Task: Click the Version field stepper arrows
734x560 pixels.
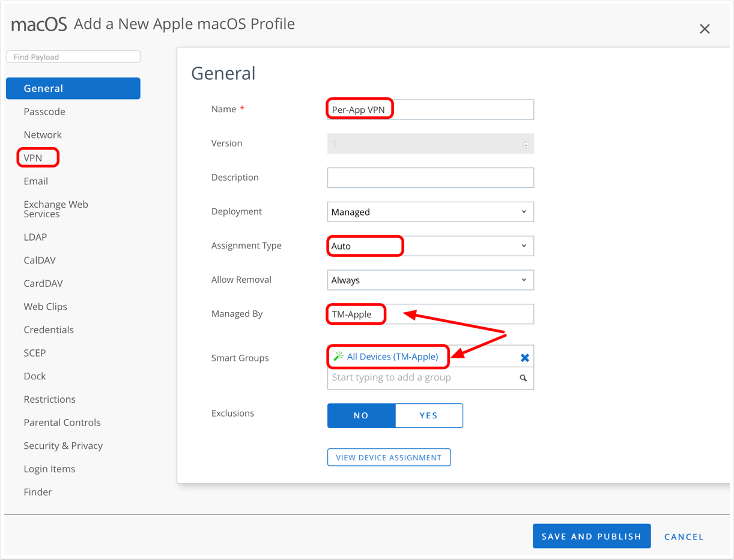Action: click(526, 144)
